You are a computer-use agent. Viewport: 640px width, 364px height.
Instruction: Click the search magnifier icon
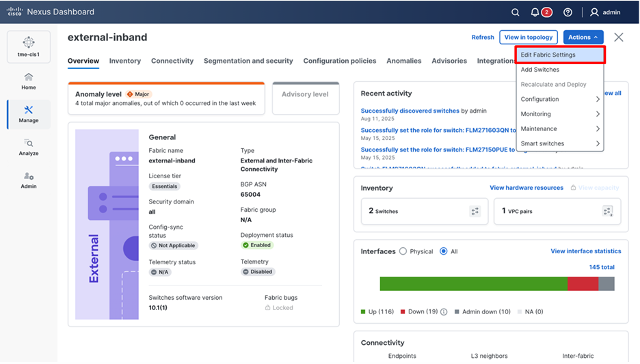515,12
